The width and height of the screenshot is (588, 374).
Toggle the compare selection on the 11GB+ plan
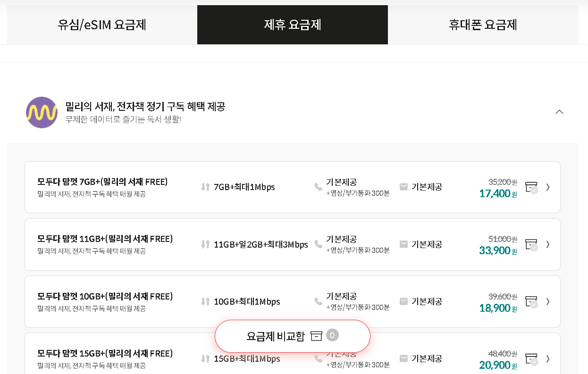(x=532, y=244)
